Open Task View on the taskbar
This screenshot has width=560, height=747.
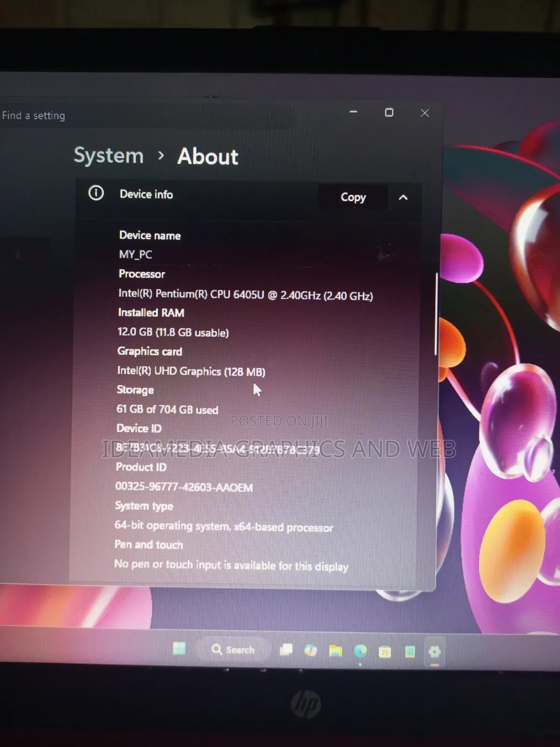point(286,650)
